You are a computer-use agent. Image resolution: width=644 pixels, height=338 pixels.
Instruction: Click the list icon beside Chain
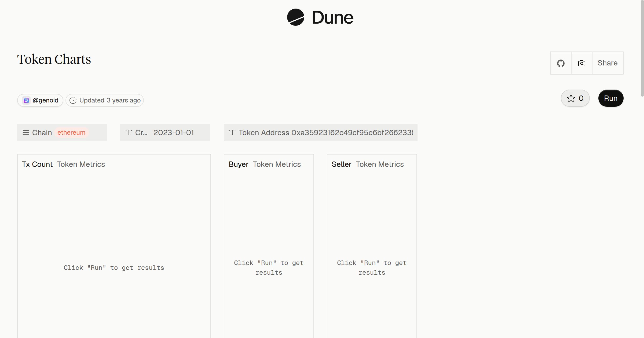pos(26,133)
